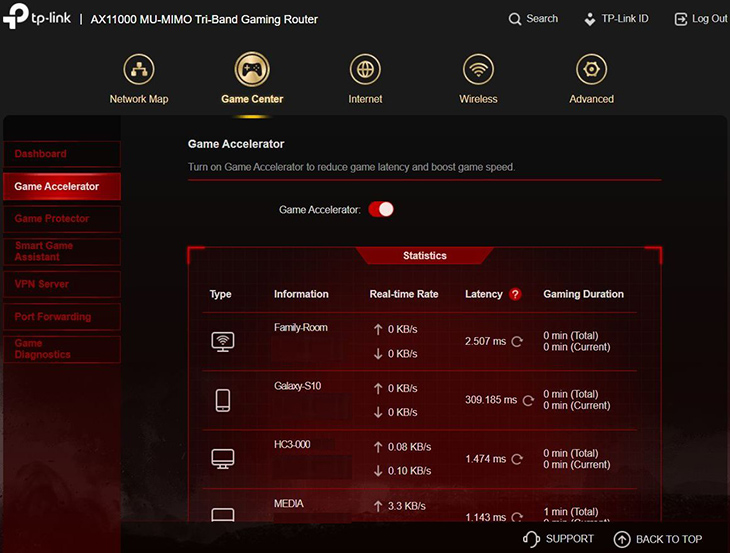This screenshot has height=553, width=730.
Task: Click the 0.08 KB/s upload rate
Action: click(409, 447)
